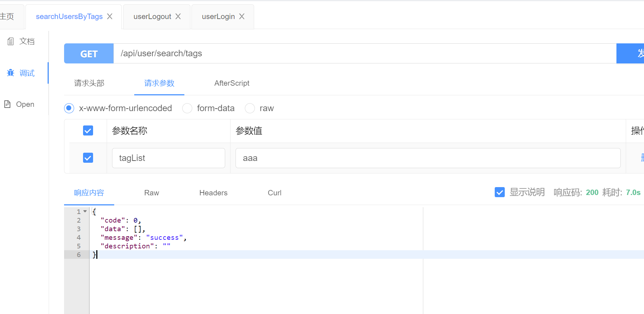Viewport: 644px width, 314px height.
Task: Click the "data": [] line in response
Action: coord(123,229)
